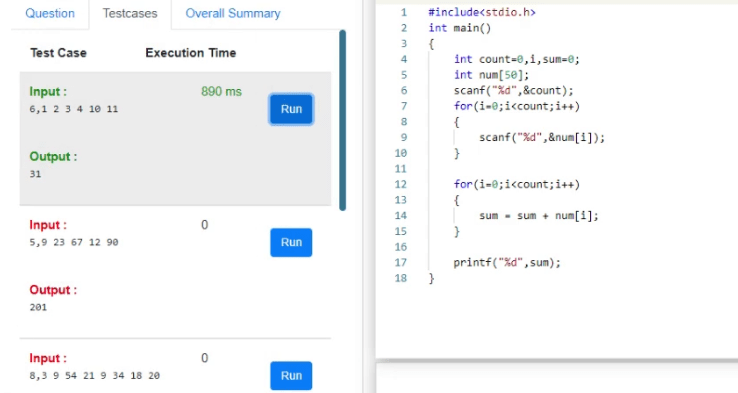Viewport: 738px width, 393px height.
Task: Click the for loop on line 12
Action: 517,184
